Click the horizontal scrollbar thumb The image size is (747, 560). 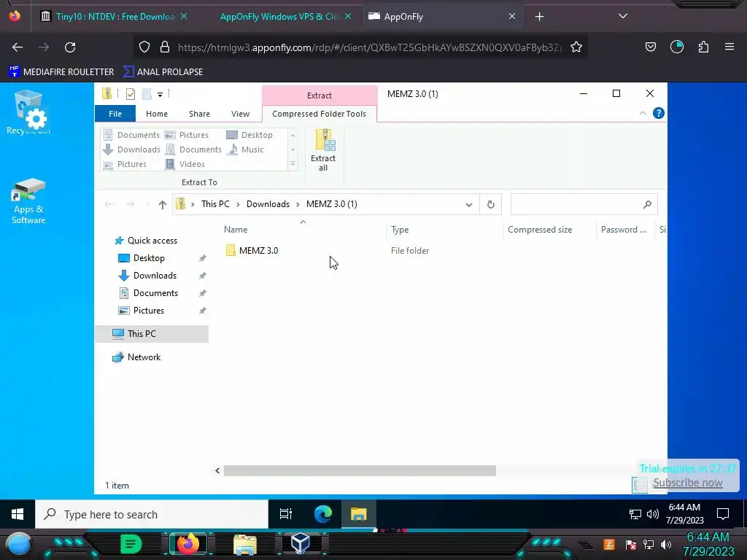pyautogui.click(x=360, y=470)
